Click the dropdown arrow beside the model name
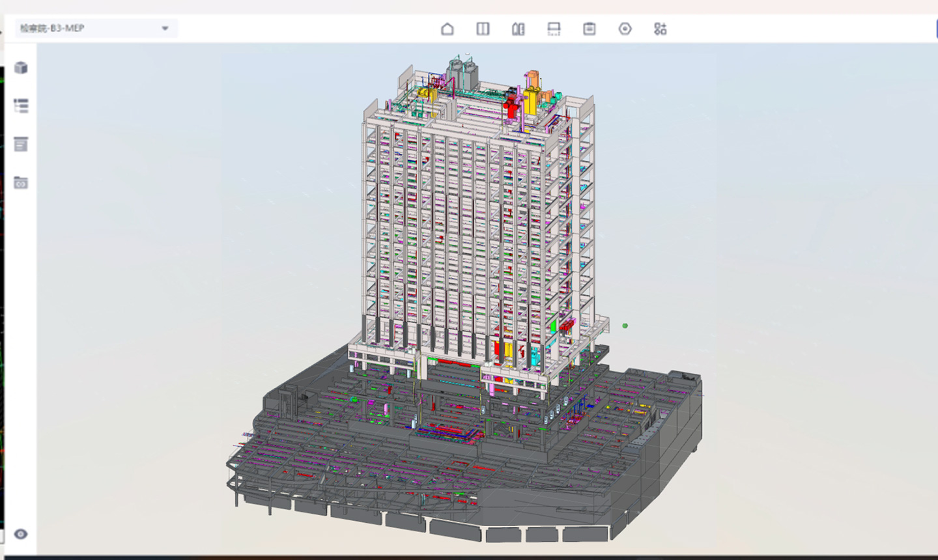The image size is (938, 560). [x=165, y=29]
